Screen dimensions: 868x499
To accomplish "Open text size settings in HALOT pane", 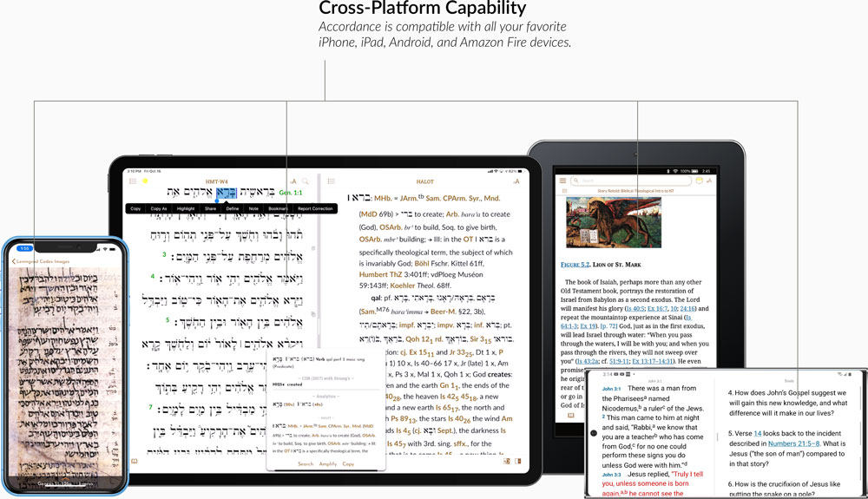I will click(516, 181).
